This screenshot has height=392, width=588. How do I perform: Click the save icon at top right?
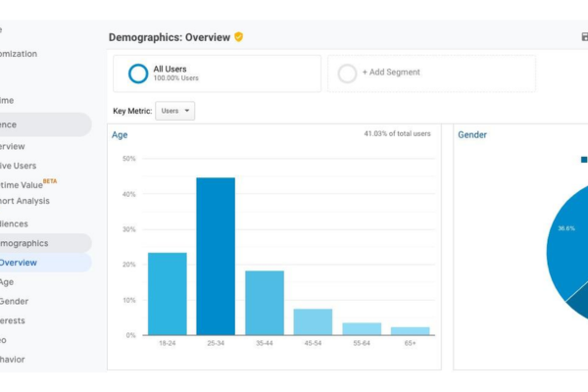point(585,37)
